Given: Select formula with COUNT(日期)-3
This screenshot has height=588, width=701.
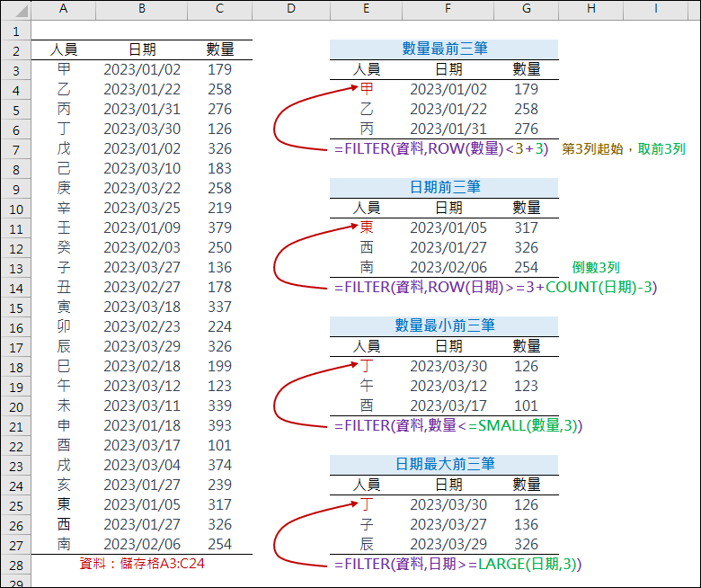Looking at the screenshot, I should [495, 287].
